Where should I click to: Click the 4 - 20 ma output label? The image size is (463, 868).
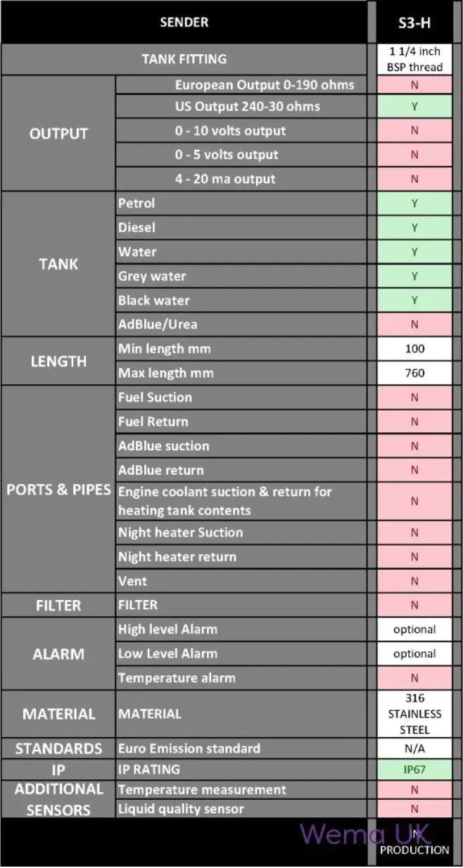pos(225,179)
